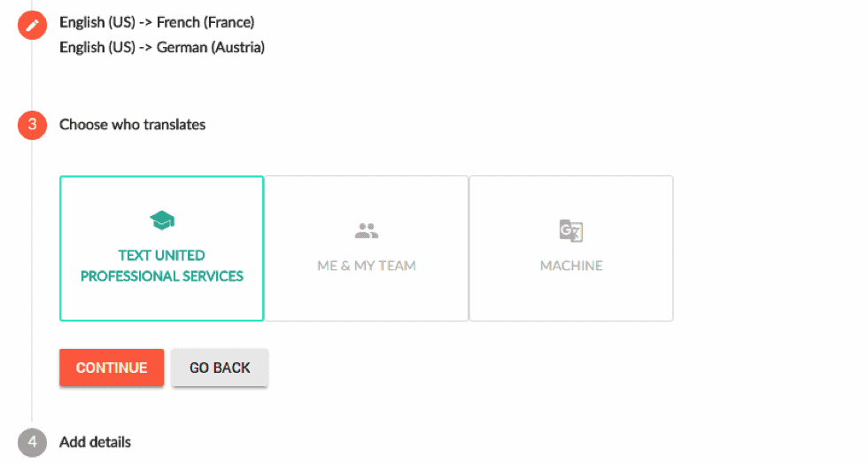This screenshot has height=465, width=868.
Task: Open the Choose who translates step heading
Action: pos(132,125)
